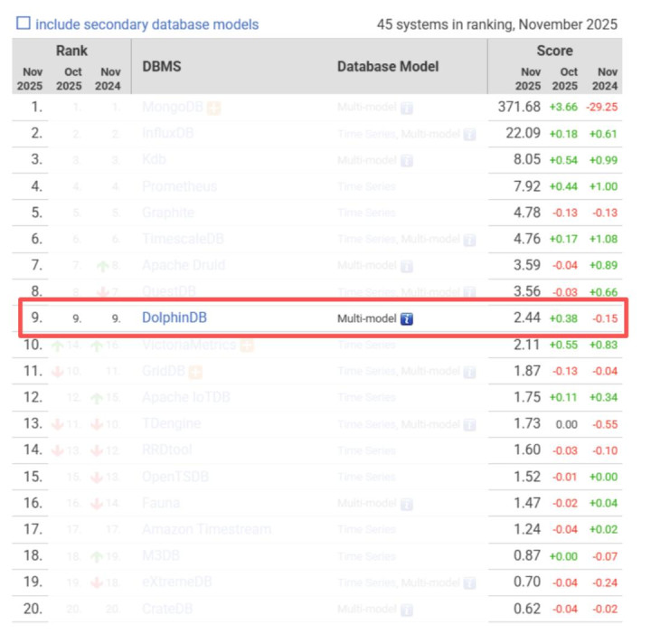Click the orange plus icon beside VictoriaMetrics
Screen dimensions: 651x644
click(x=247, y=346)
